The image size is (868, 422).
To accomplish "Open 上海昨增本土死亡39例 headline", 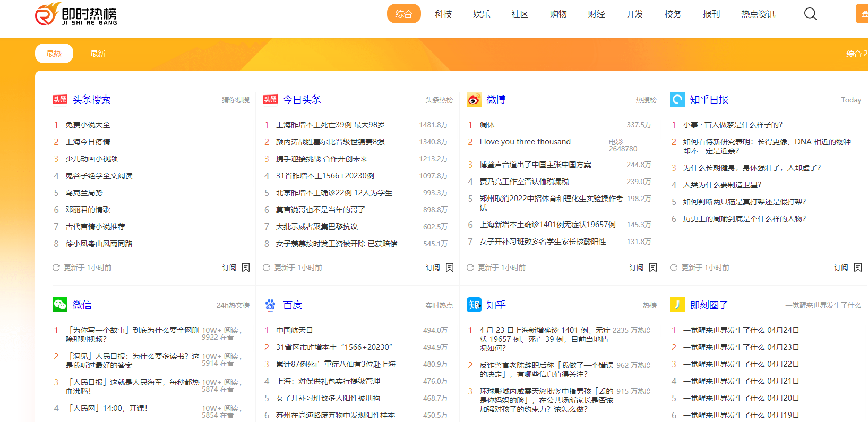I will click(330, 125).
